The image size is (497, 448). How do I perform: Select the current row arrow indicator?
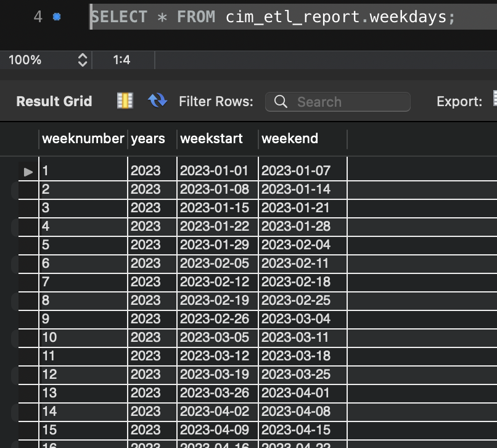click(28, 172)
